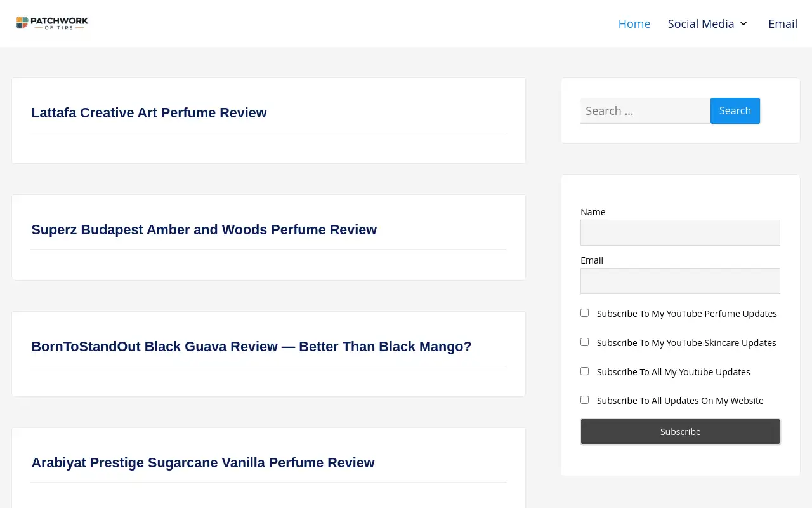Image resolution: width=812 pixels, height=508 pixels.
Task: Focus the Search text field
Action: [x=645, y=110]
